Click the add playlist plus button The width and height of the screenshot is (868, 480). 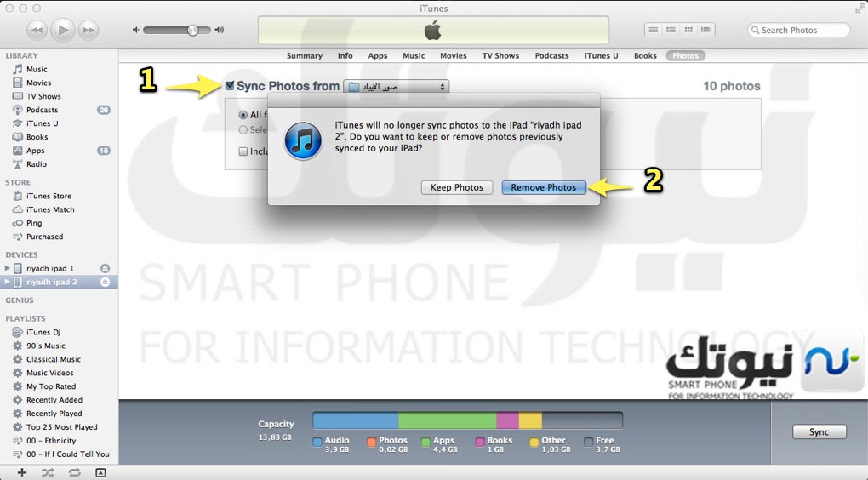(21, 473)
